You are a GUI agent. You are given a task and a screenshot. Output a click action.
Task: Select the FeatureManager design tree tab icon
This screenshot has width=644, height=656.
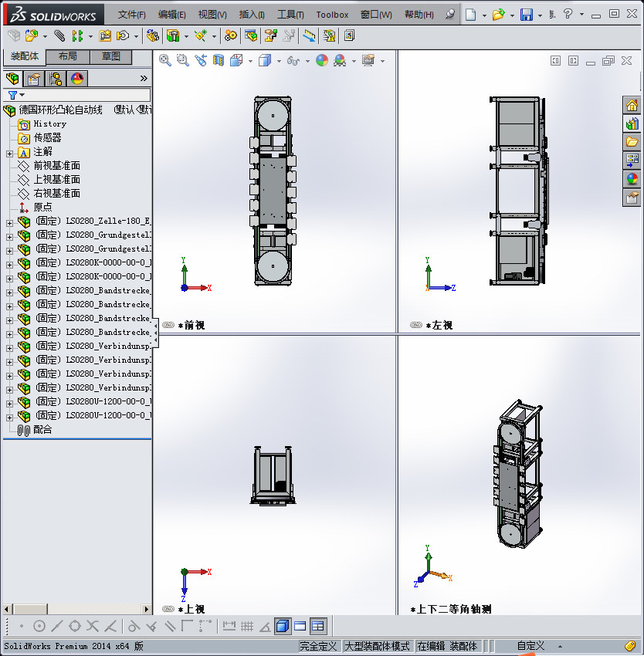click(12, 79)
